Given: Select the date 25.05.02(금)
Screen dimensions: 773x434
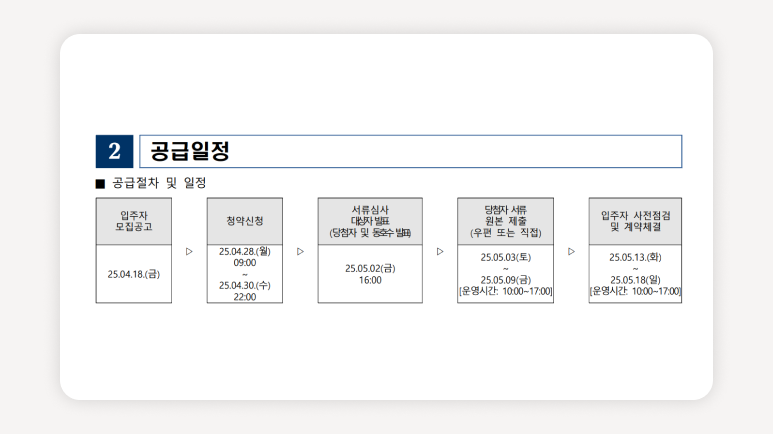Looking at the screenshot, I should (x=370, y=268).
